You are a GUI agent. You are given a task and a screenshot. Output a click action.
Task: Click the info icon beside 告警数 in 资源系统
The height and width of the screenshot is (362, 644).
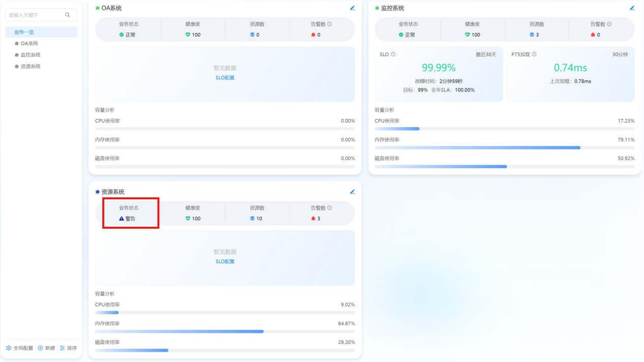coord(329,207)
